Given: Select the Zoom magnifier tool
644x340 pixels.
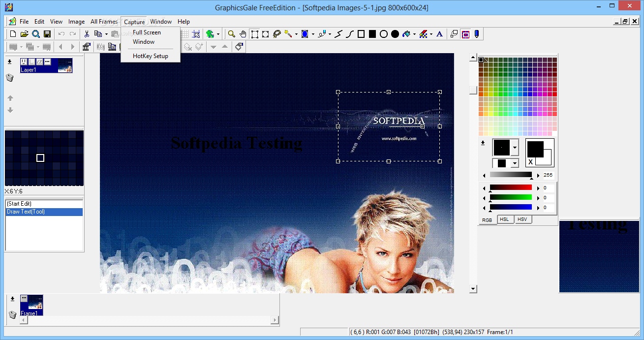Looking at the screenshot, I should pyautogui.click(x=231, y=34).
